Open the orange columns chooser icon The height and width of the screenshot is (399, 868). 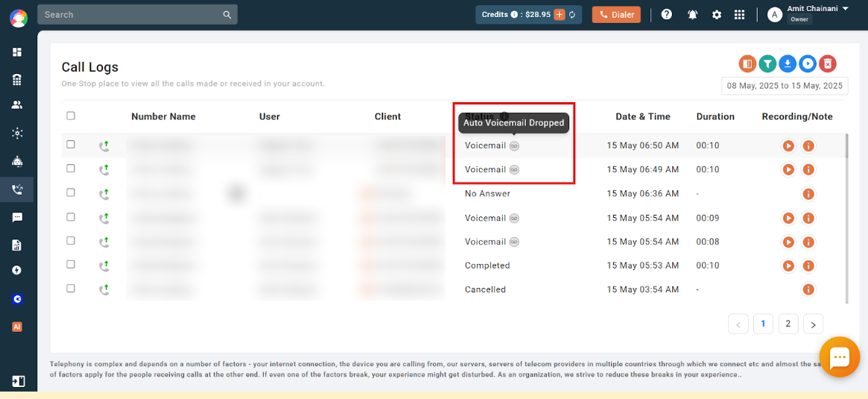[x=748, y=63]
